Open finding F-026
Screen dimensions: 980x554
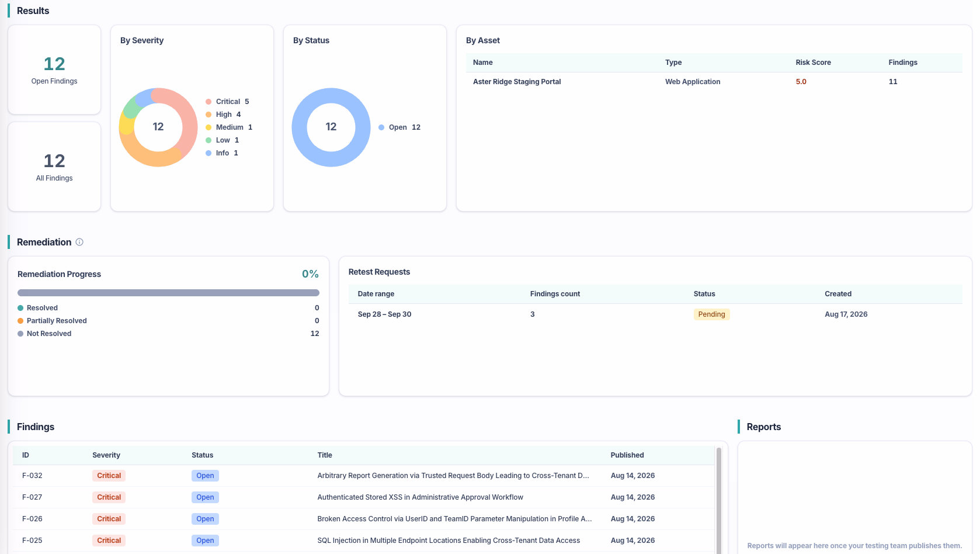click(363, 519)
